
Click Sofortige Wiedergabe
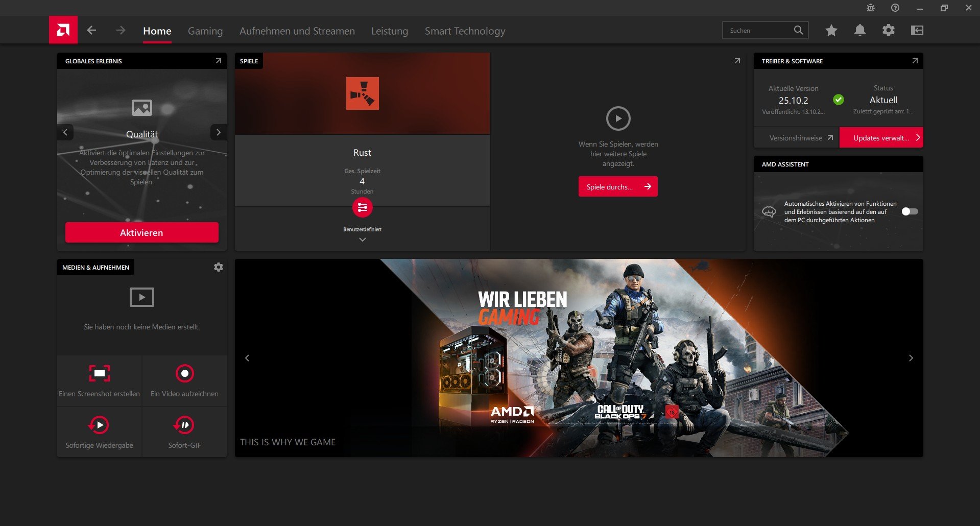point(100,432)
